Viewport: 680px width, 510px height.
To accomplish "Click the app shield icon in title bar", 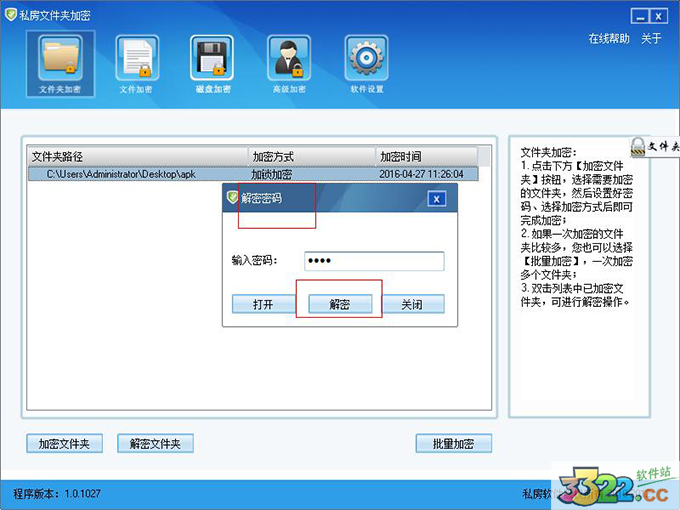I will (10, 15).
